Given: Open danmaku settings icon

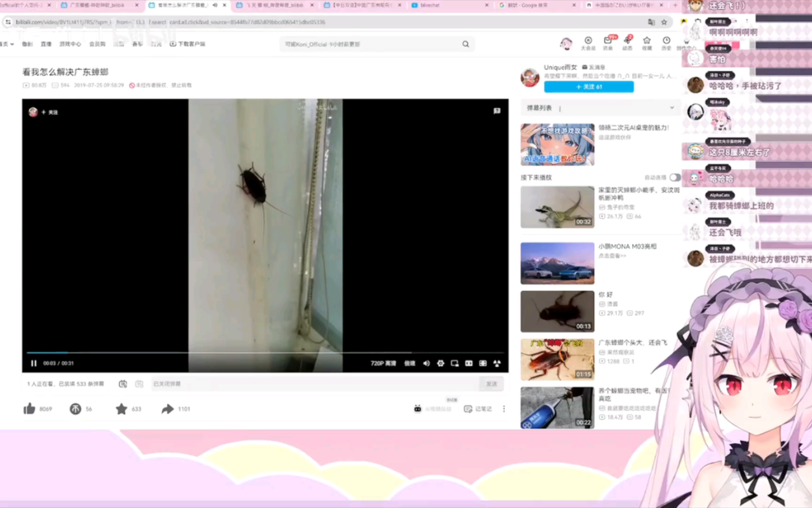Looking at the screenshot, I should 139,384.
